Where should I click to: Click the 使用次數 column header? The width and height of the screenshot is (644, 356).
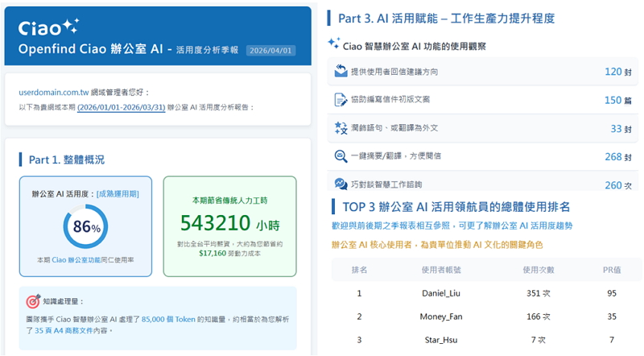(539, 270)
